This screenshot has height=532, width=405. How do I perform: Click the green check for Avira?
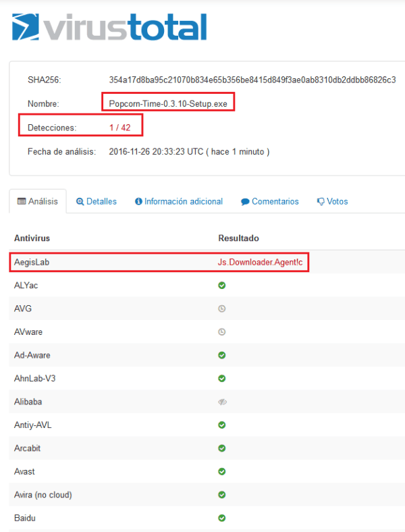click(222, 495)
